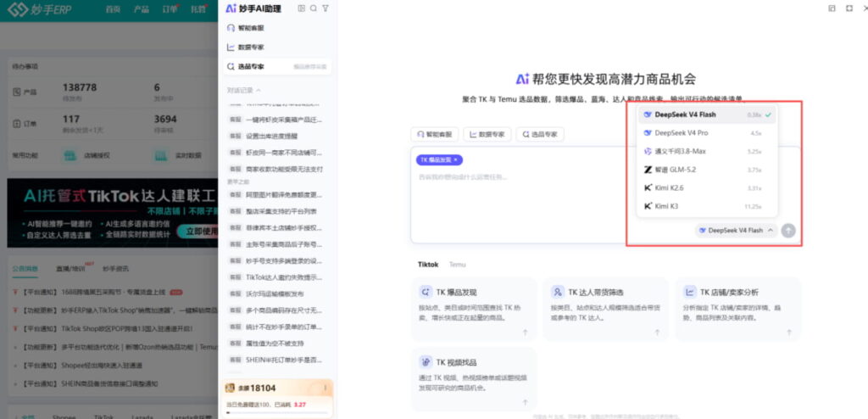The image size is (868, 419).
Task: Open notice SHEIN商品备货信息接口调整通知
Action: click(x=90, y=383)
